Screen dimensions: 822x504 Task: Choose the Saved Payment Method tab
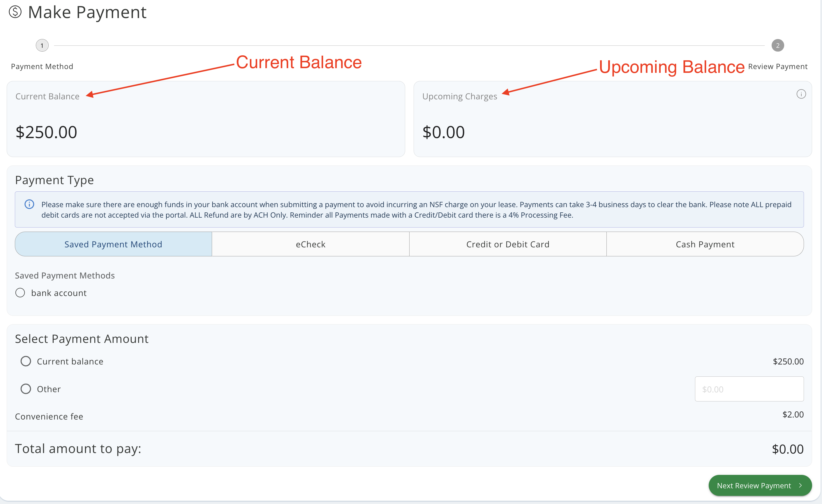coord(113,244)
